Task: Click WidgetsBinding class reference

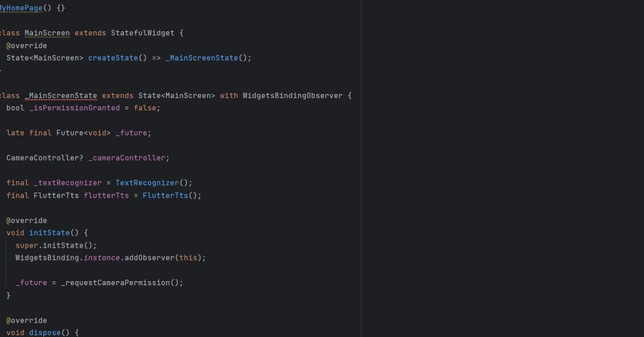Action: click(47, 258)
